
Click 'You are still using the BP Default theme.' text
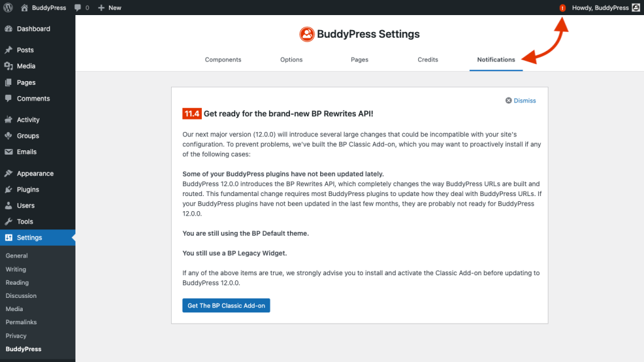246,233
